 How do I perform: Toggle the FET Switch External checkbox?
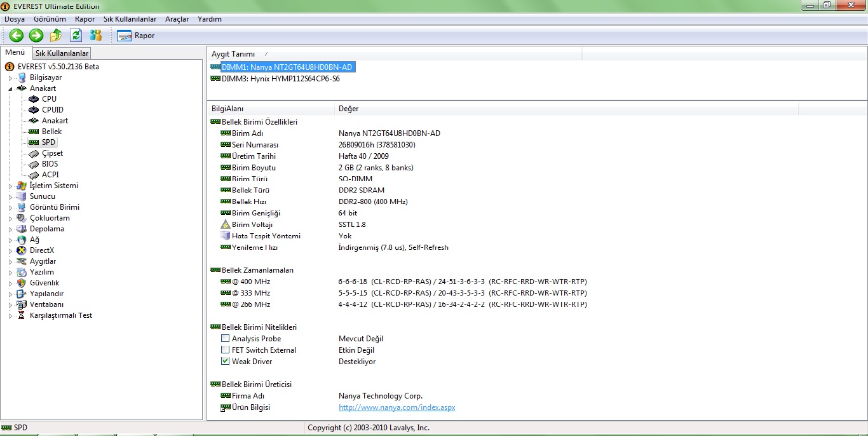[x=225, y=350]
